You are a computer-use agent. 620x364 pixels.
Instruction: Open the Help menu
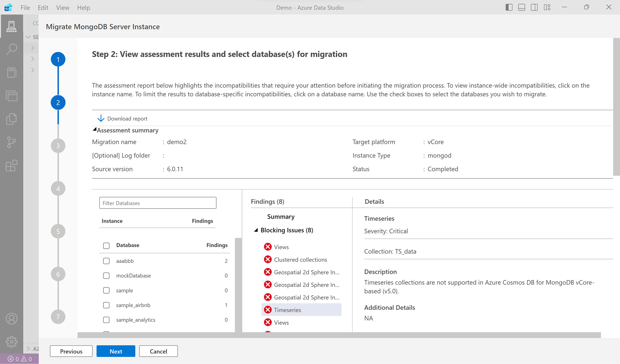pyautogui.click(x=83, y=7)
